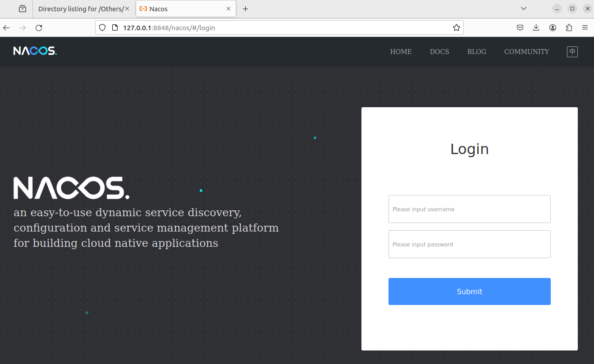This screenshot has height=364, width=594.
Task: Focus the password input field
Action: [470, 244]
